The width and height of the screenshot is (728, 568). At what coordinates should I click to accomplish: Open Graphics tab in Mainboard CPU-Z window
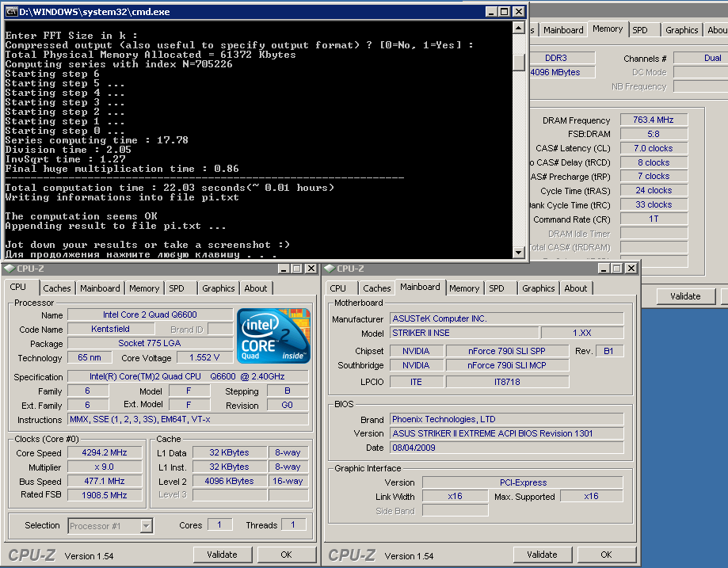click(539, 288)
